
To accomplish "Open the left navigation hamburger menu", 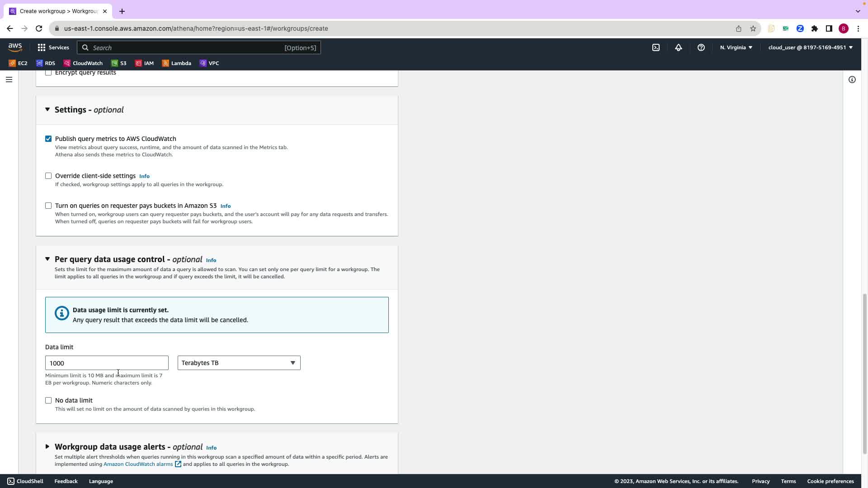I will point(9,80).
